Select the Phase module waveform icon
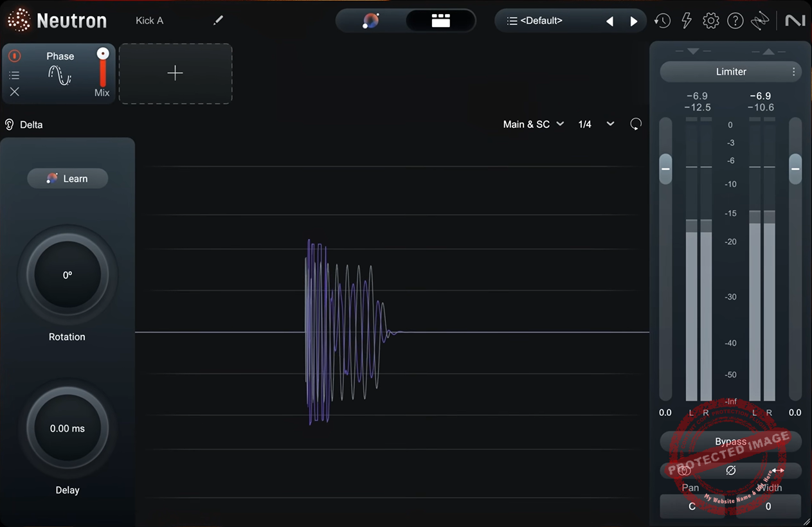 point(60,76)
